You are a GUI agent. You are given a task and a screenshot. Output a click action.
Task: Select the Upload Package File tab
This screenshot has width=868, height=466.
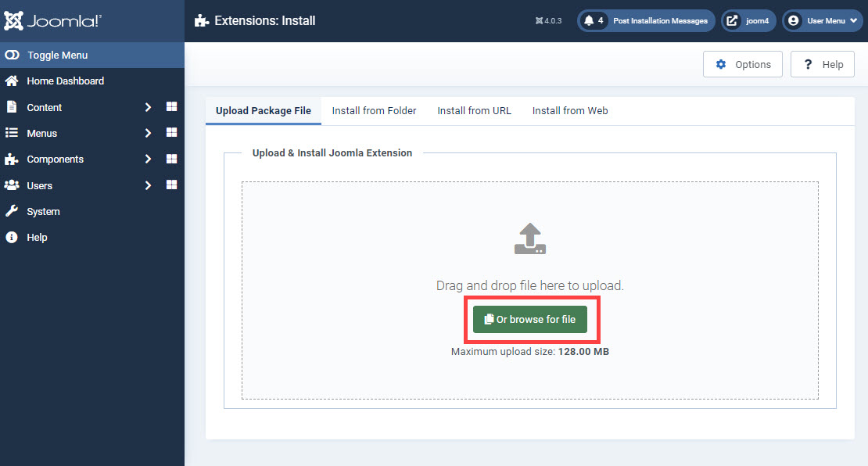tap(264, 111)
